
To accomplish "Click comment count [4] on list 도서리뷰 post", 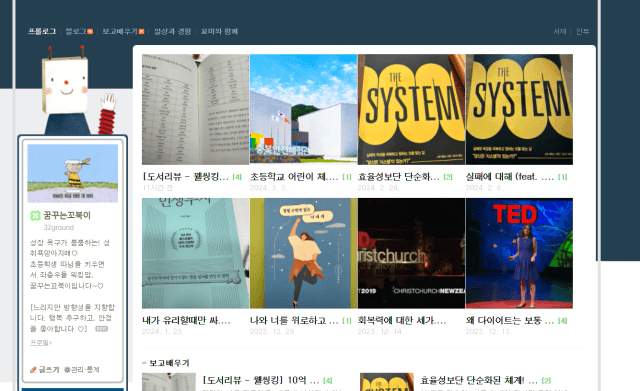I will pos(327,381).
